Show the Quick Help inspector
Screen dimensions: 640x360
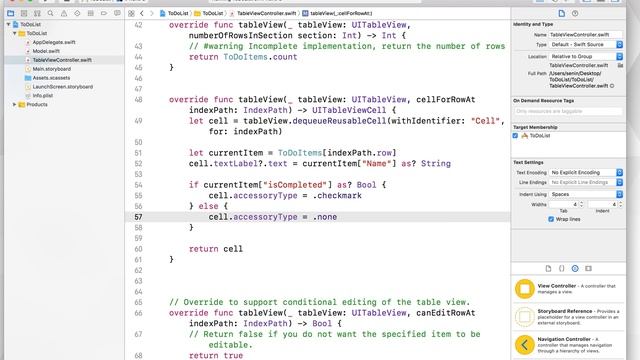point(575,13)
